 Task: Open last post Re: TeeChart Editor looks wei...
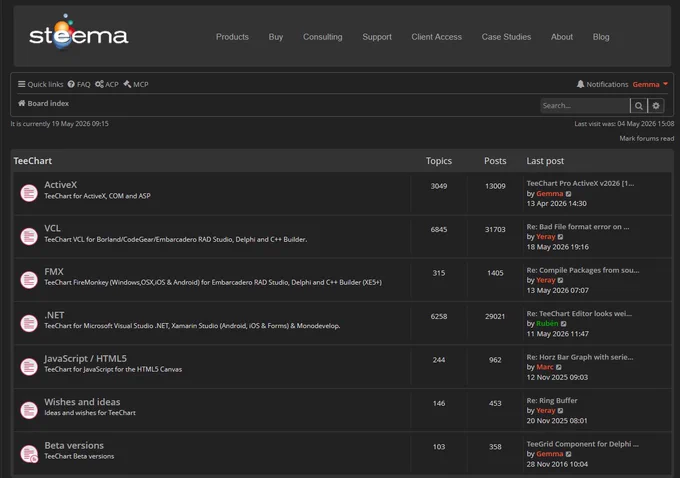pyautogui.click(x=579, y=313)
